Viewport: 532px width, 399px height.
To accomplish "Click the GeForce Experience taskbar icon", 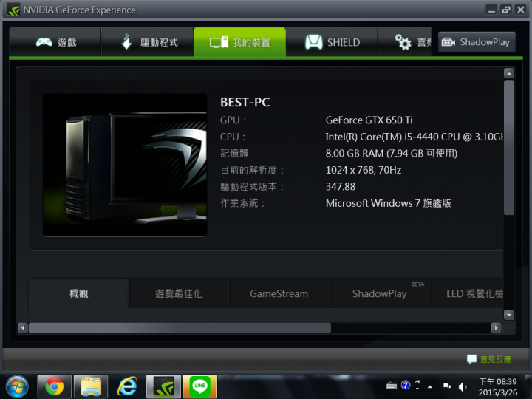I will tap(163, 386).
